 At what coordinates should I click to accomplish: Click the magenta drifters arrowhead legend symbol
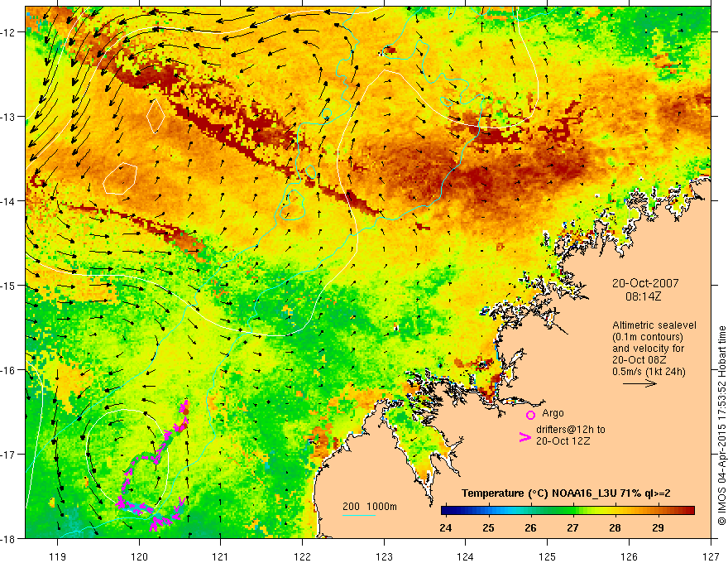(524, 437)
